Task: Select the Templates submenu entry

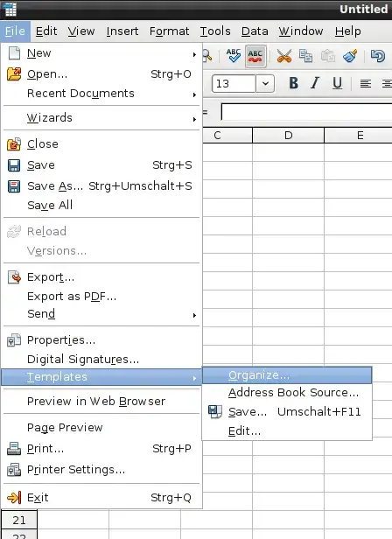Action: point(101,377)
